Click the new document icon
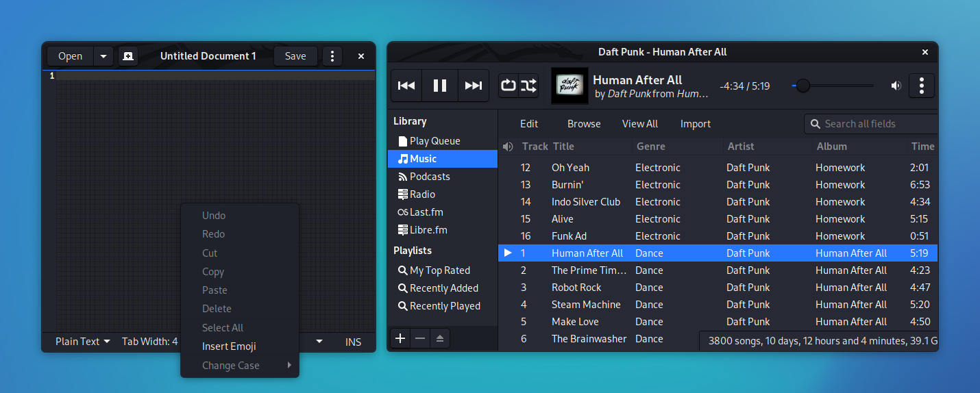 [x=128, y=56]
